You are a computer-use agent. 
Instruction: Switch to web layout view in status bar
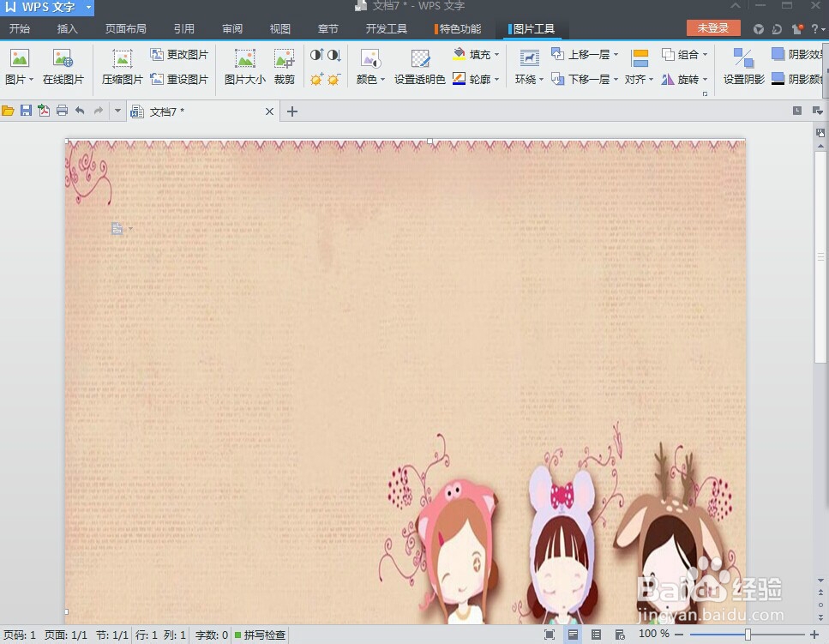pyautogui.click(x=620, y=635)
